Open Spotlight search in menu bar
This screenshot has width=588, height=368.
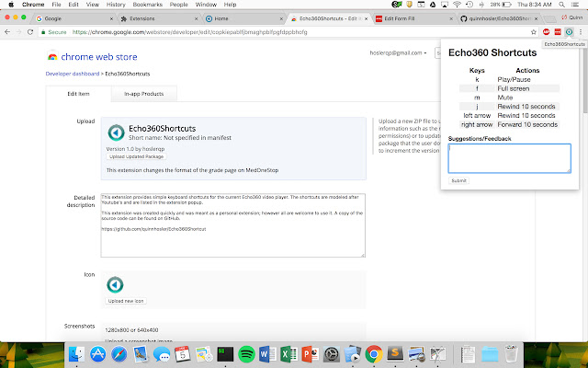coord(561,5)
